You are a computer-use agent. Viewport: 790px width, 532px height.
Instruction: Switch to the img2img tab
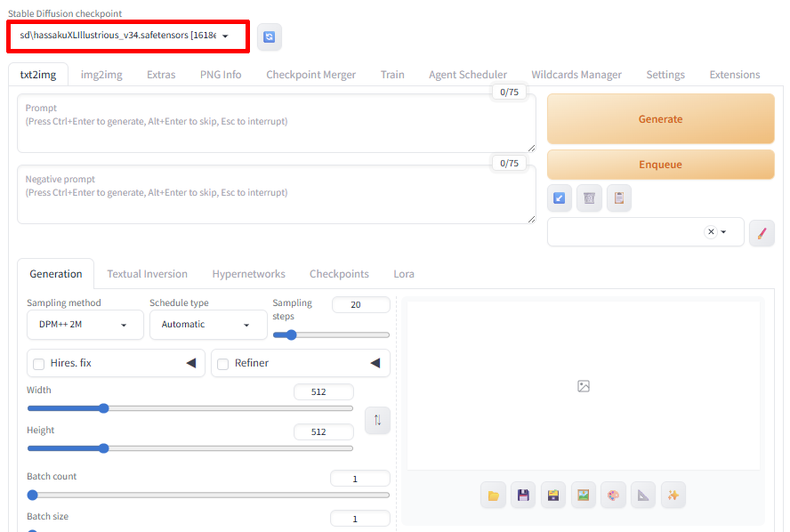[x=101, y=75]
